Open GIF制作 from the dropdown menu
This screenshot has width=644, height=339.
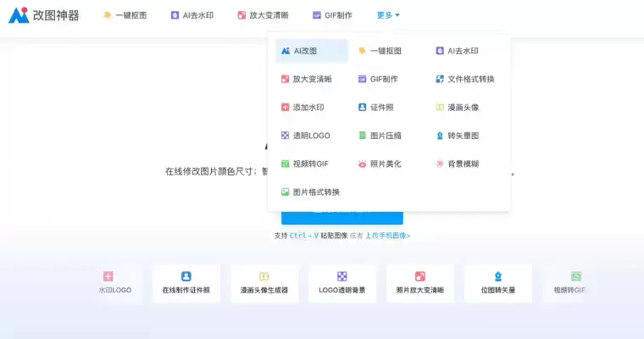pyautogui.click(x=378, y=79)
